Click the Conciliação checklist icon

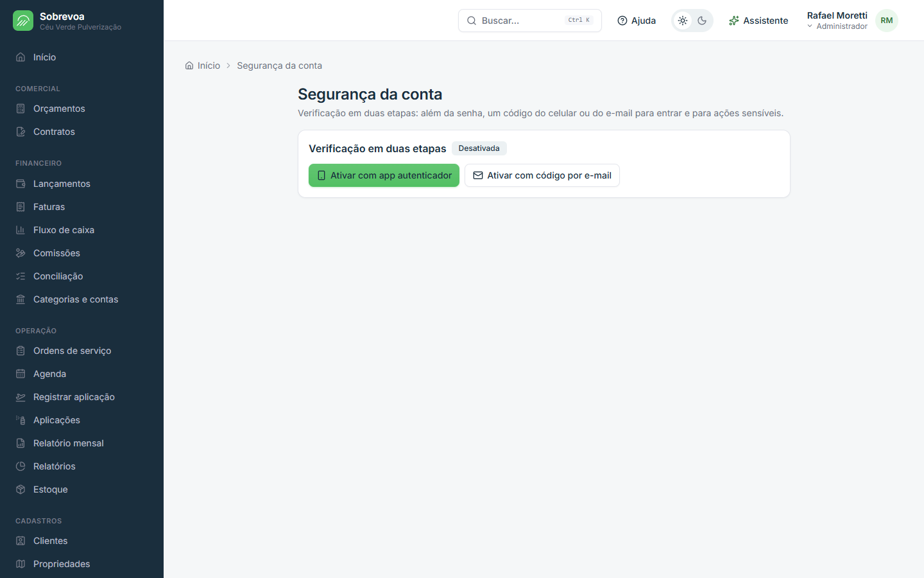tap(21, 276)
